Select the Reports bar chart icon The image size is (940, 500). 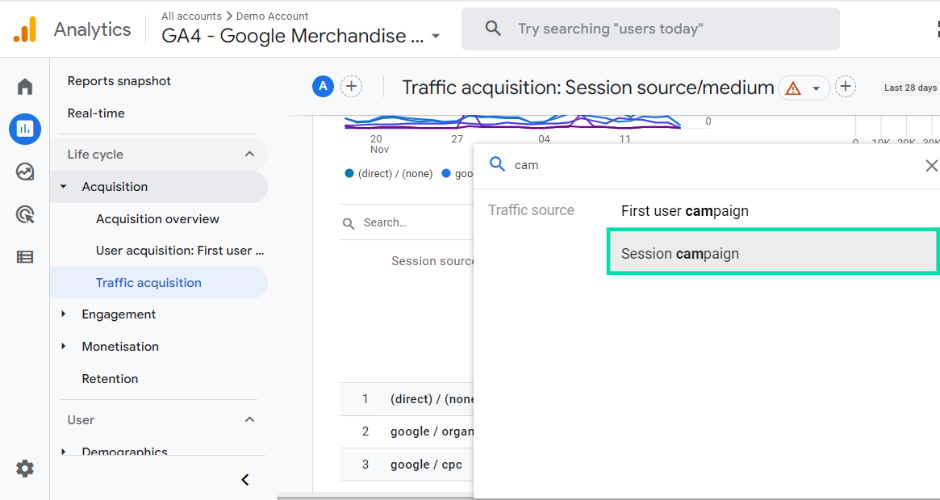pos(25,129)
